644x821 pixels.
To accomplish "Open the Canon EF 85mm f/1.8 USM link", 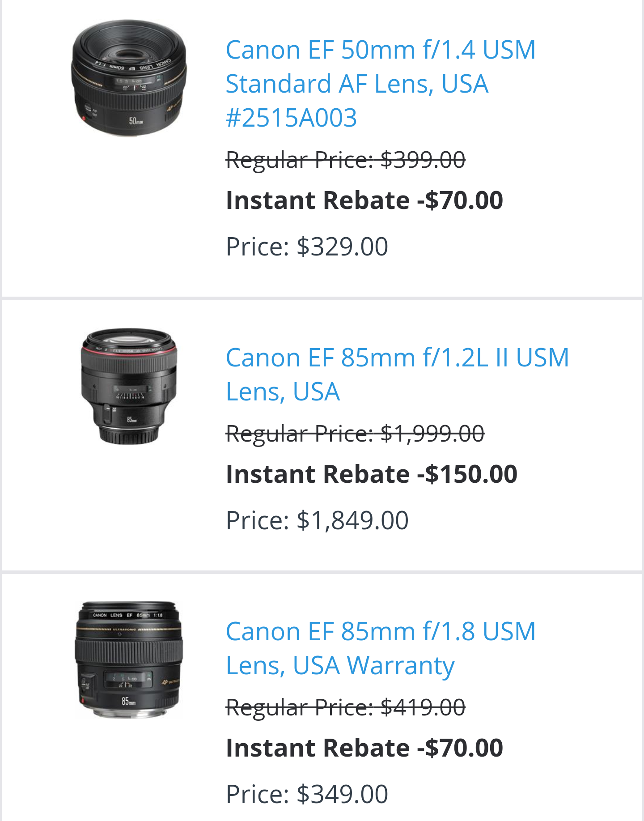I will pos(380,632).
